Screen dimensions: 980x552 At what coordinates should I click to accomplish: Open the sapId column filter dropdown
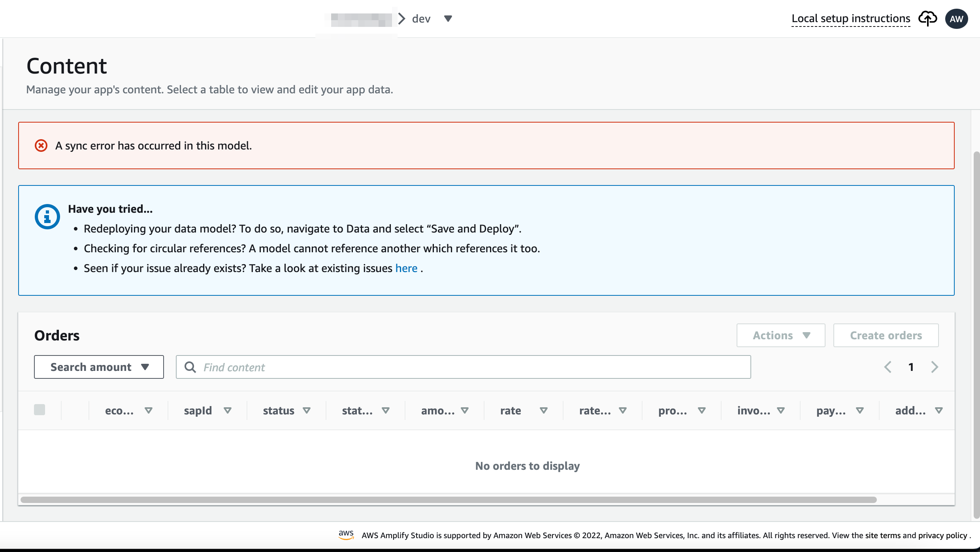(228, 410)
